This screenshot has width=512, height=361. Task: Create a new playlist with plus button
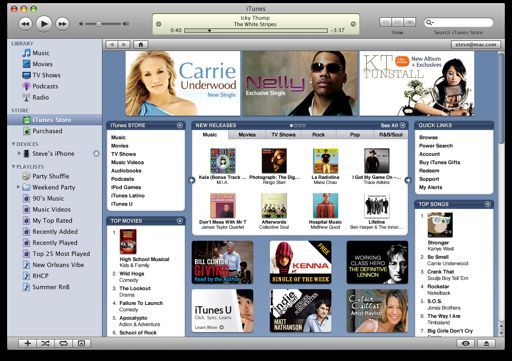pos(27,343)
